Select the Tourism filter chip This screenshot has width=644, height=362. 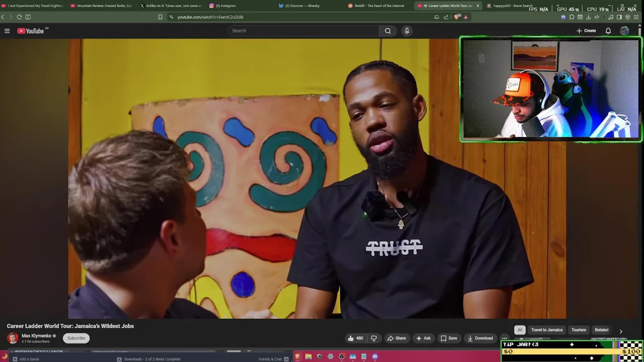pyautogui.click(x=579, y=330)
